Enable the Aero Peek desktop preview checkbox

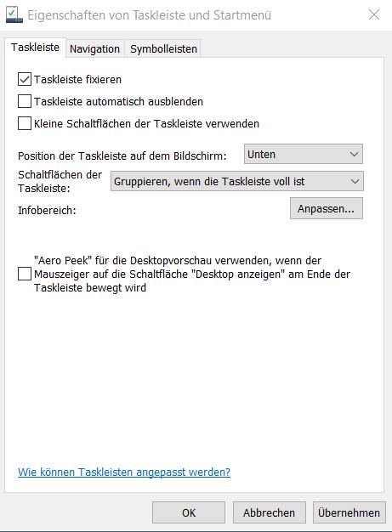(x=25, y=274)
